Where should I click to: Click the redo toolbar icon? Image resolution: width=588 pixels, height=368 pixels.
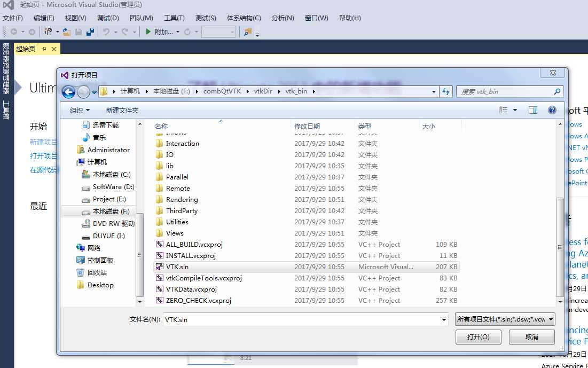pyautogui.click(x=125, y=32)
